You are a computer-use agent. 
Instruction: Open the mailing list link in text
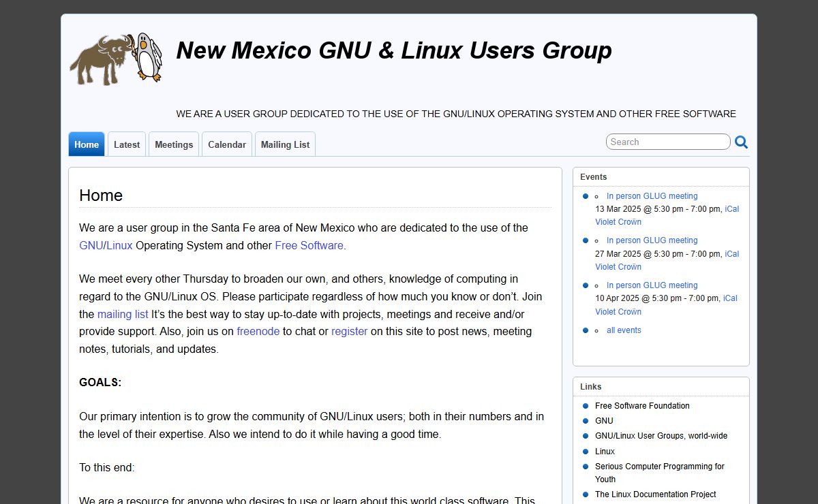tap(123, 314)
